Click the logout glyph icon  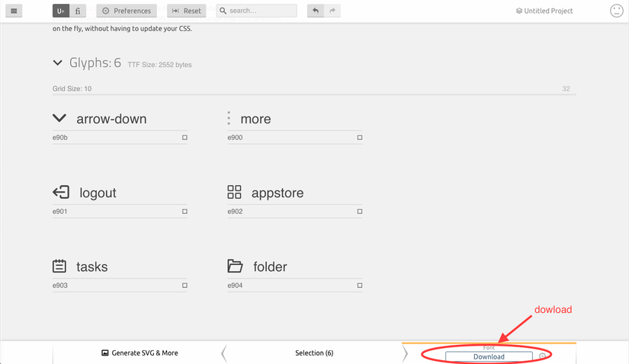(60, 192)
